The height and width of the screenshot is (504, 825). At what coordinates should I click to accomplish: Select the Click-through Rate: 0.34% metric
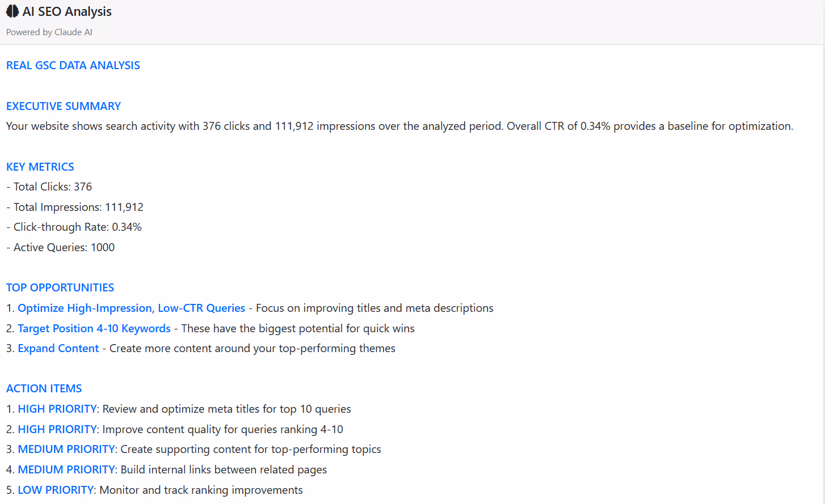[x=74, y=227]
